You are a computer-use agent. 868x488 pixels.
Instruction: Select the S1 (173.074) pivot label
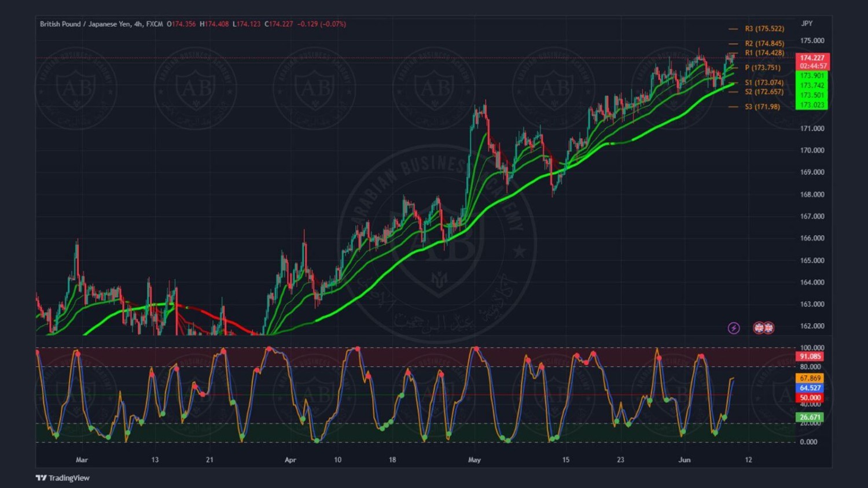pyautogui.click(x=764, y=83)
